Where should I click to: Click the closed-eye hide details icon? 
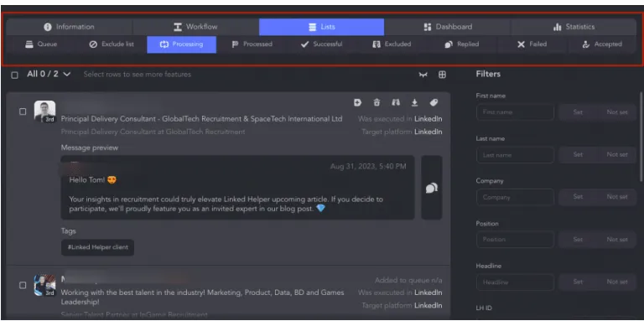[423, 75]
